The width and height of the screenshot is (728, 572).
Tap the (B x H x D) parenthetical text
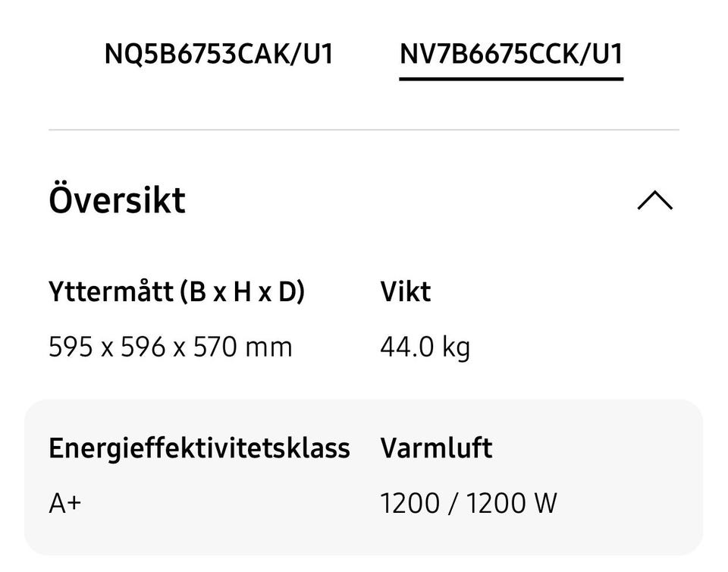242,291
